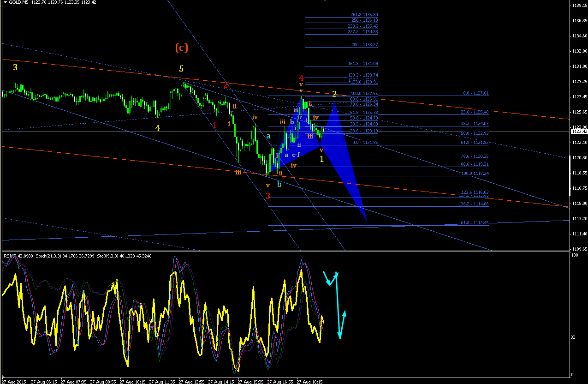Click Fibonacci level 50.0 - 1124.70
This screenshot has width=588, height=384.
click(x=364, y=118)
